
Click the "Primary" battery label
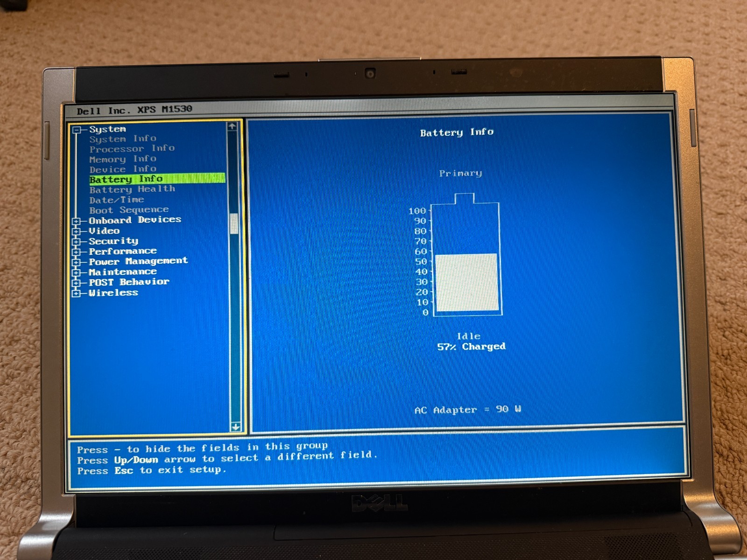460,173
